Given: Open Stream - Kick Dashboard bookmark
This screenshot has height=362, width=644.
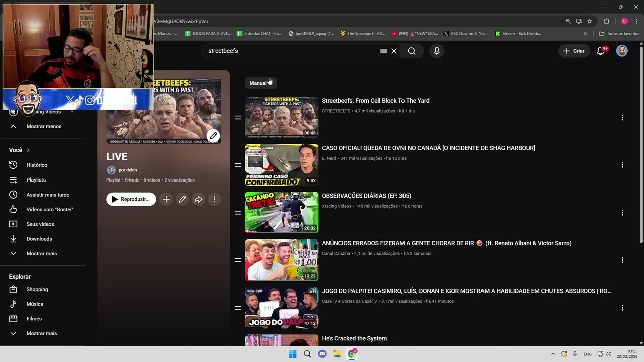Looking at the screenshot, I should pos(518,34).
